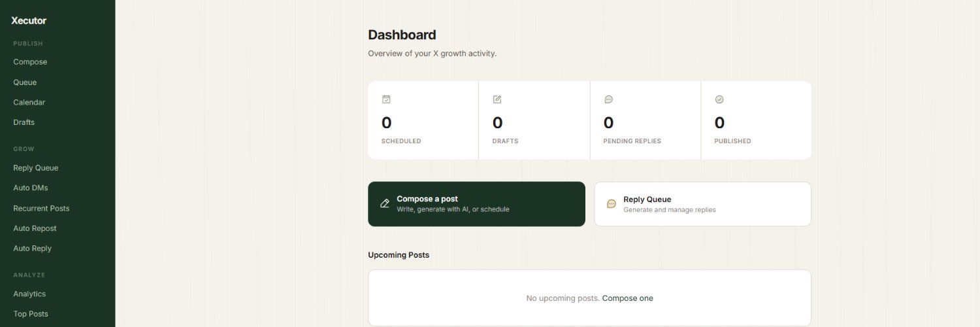Navigate to Auto DMs
Screen dimensions: 980x327
point(30,188)
